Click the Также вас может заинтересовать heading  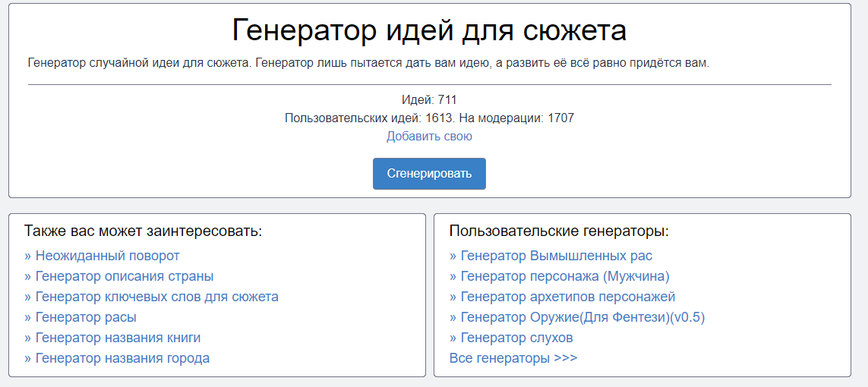tap(143, 231)
